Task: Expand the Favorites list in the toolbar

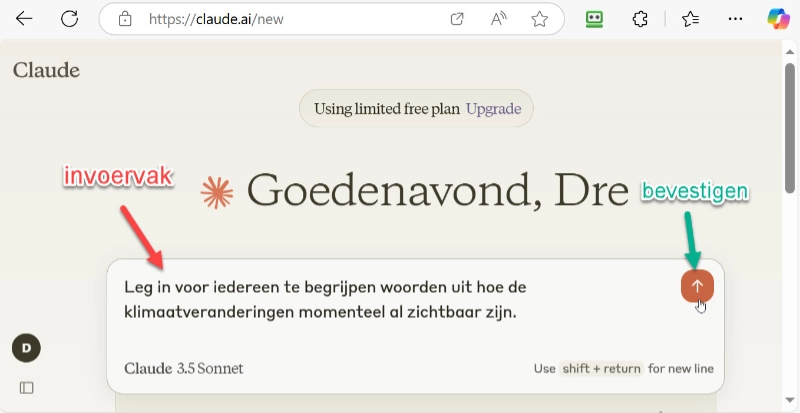Action: click(689, 19)
